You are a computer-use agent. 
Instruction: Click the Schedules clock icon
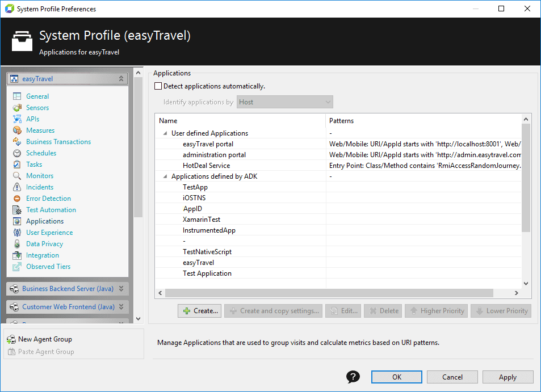17,153
